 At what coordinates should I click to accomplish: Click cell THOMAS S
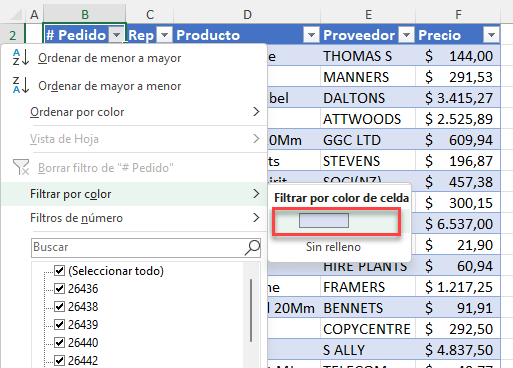coord(368,56)
